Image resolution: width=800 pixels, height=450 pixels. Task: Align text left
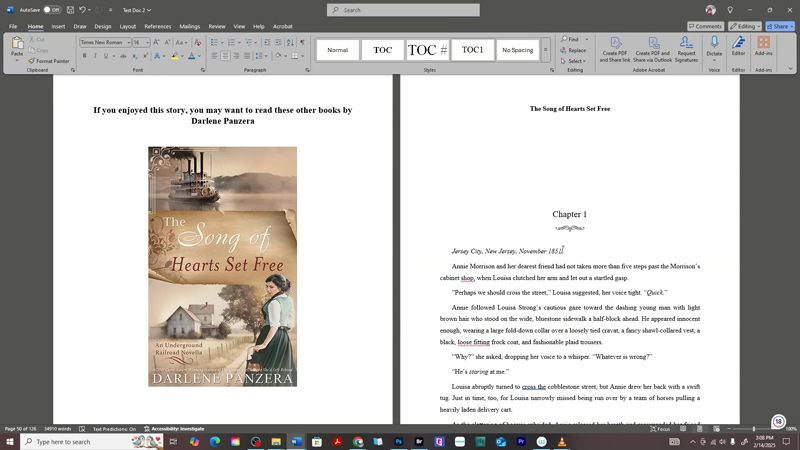(214, 56)
